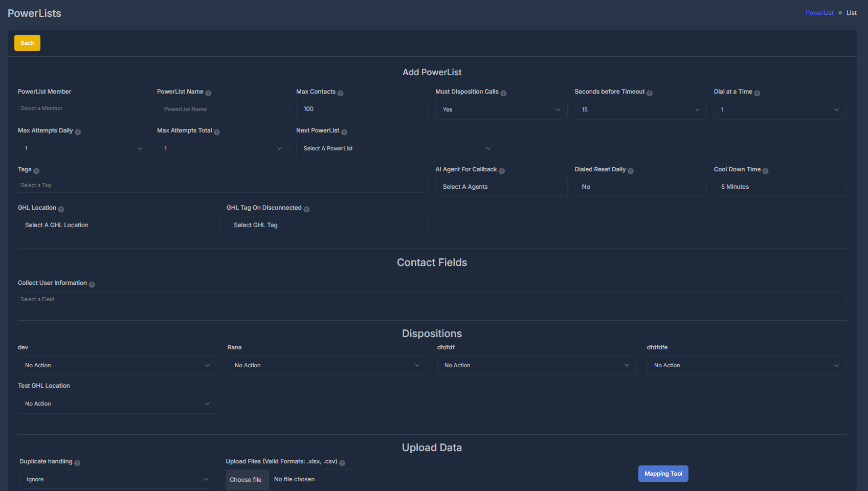Click the Collect User Information help icon
Image resolution: width=868 pixels, height=491 pixels.
[92, 284]
